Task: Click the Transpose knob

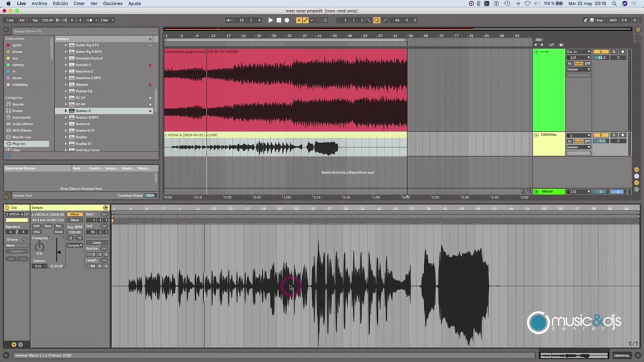Action: coord(40,247)
